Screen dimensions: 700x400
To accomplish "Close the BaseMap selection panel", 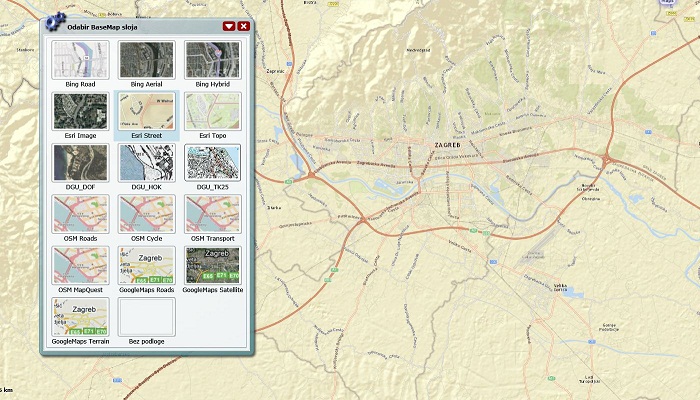I will coord(244,26).
